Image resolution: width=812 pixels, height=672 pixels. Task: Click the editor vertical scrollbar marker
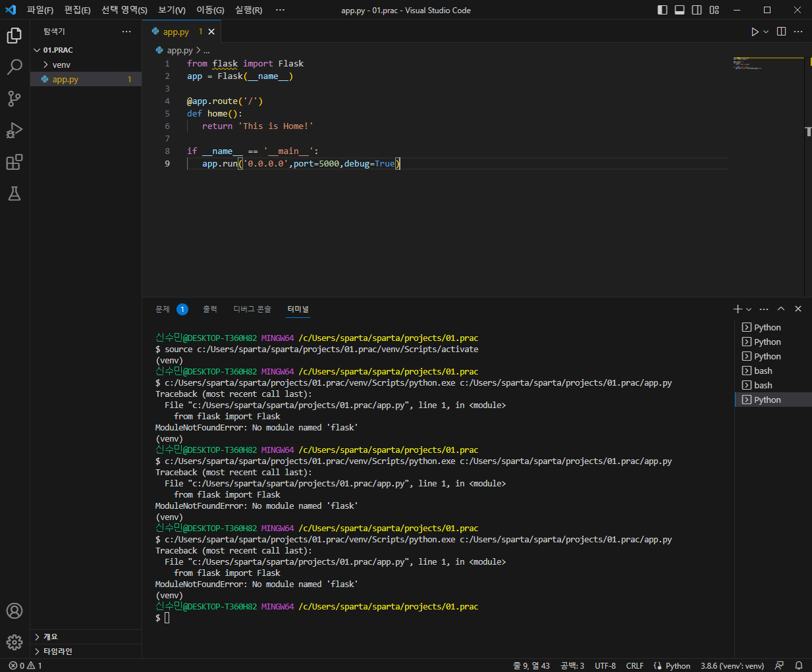point(808,132)
